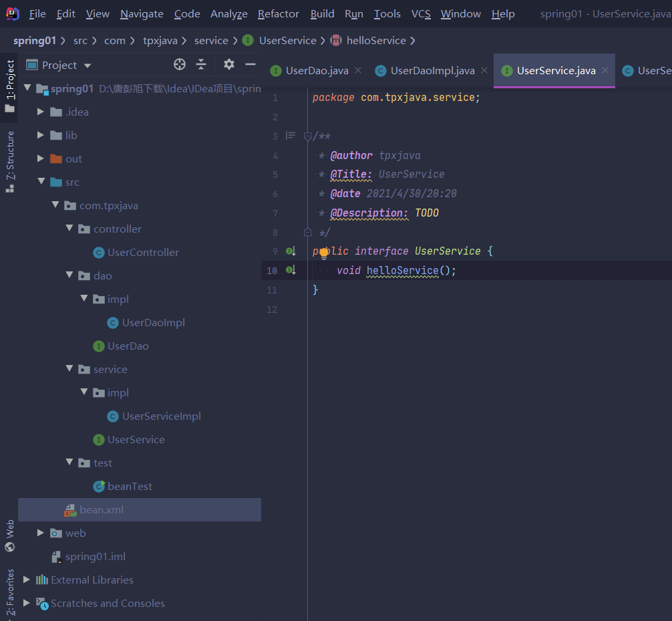Toggle the Structure tool window button

pyautogui.click(x=10, y=161)
